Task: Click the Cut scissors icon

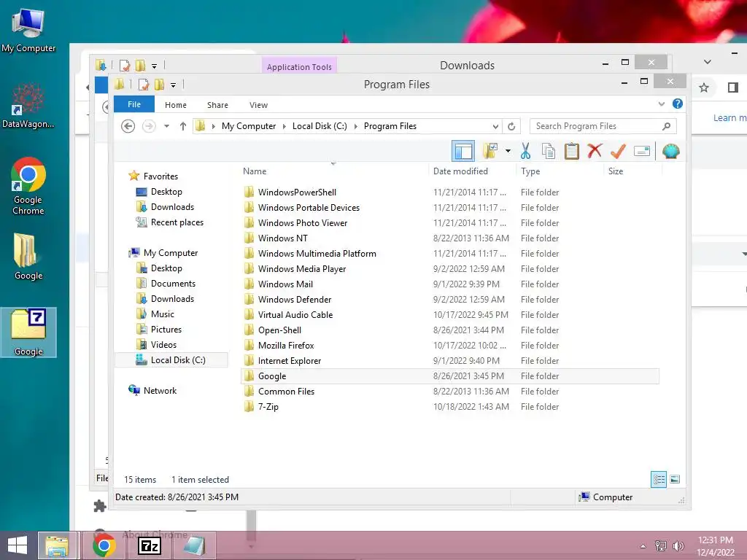Action: point(525,151)
